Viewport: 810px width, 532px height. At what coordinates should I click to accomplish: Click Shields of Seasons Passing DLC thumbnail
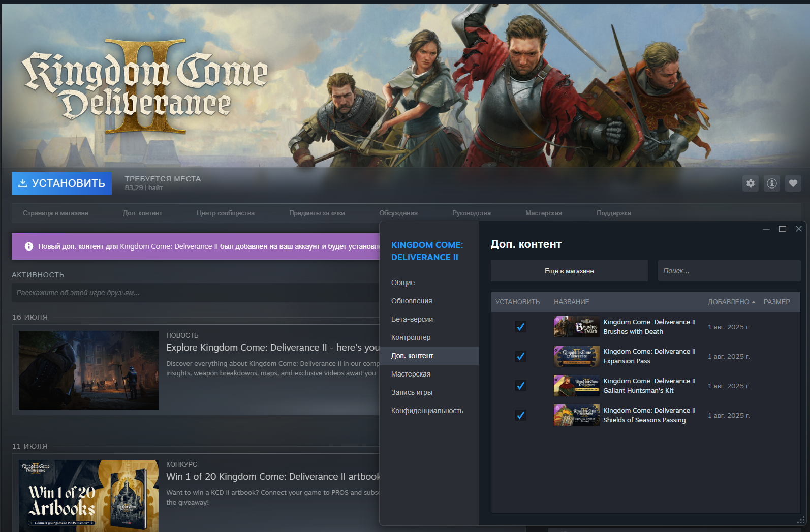[577, 415]
